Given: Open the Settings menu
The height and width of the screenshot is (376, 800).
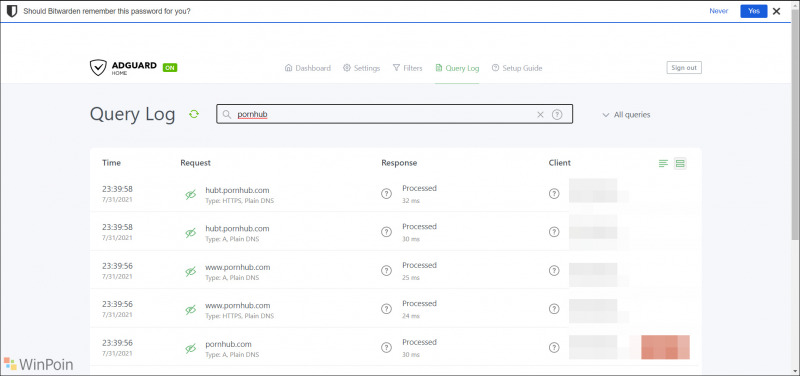Looking at the screenshot, I should [x=362, y=68].
